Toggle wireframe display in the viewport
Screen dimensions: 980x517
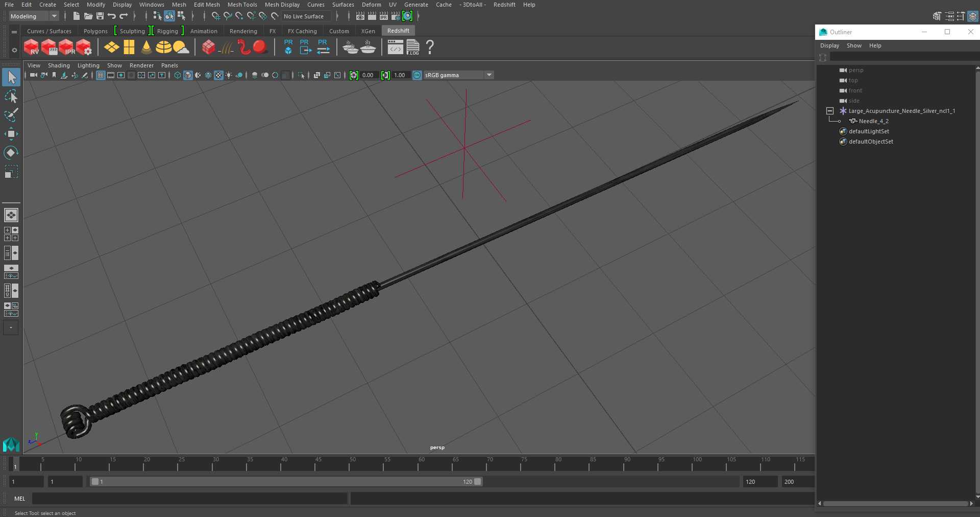coord(178,75)
